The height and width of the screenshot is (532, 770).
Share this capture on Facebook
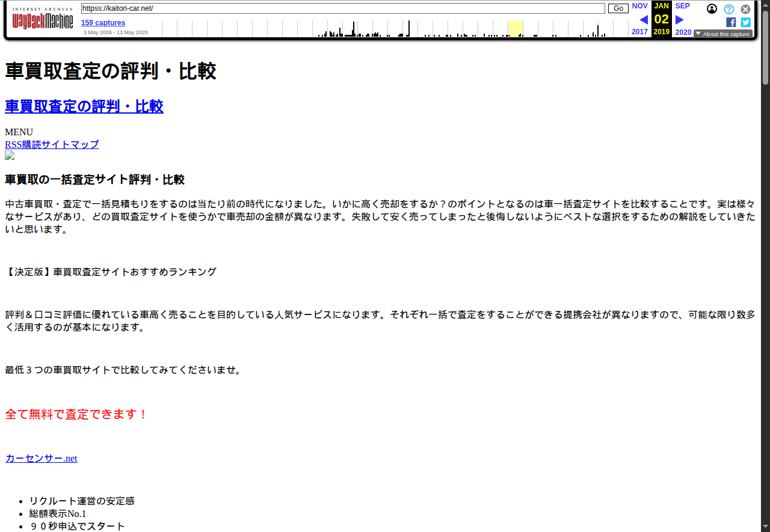(731, 22)
